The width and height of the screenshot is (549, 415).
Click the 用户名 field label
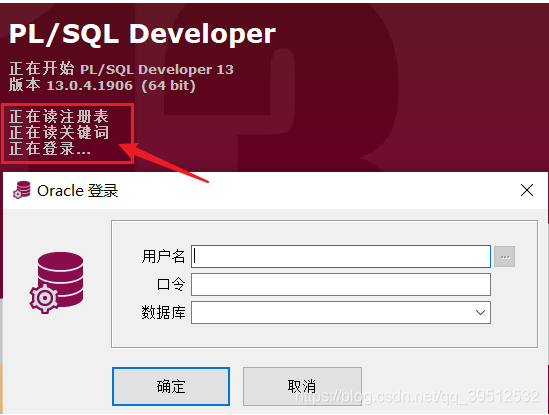tap(163, 257)
